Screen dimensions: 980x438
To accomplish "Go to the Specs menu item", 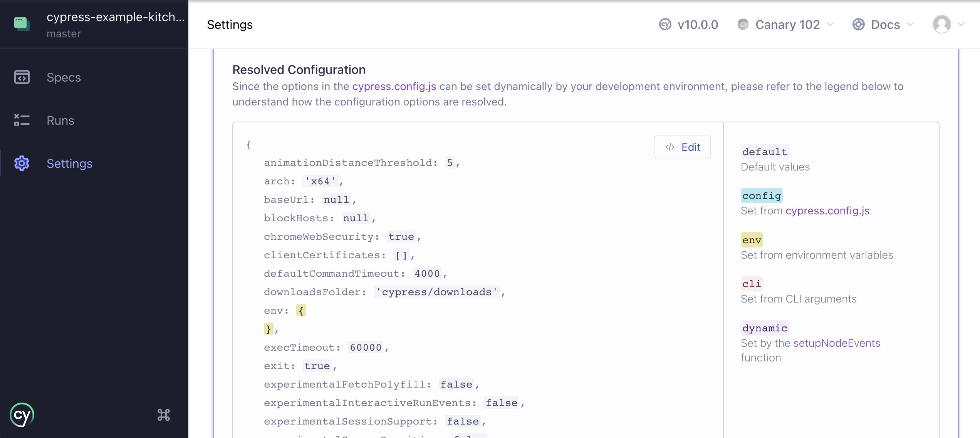I will point(64,77).
